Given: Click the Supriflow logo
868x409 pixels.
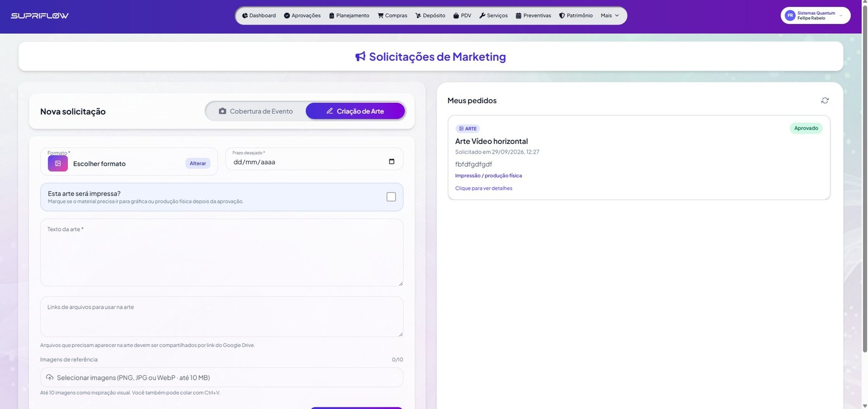Looking at the screenshot, I should pos(40,16).
